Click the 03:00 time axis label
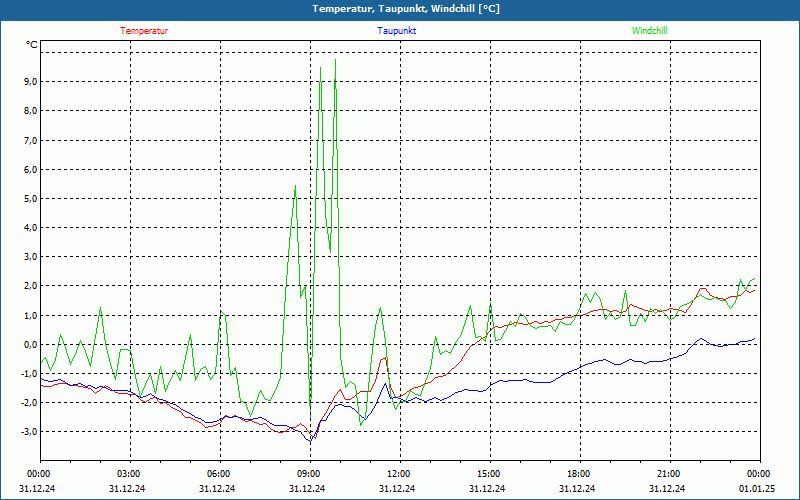 (129, 474)
